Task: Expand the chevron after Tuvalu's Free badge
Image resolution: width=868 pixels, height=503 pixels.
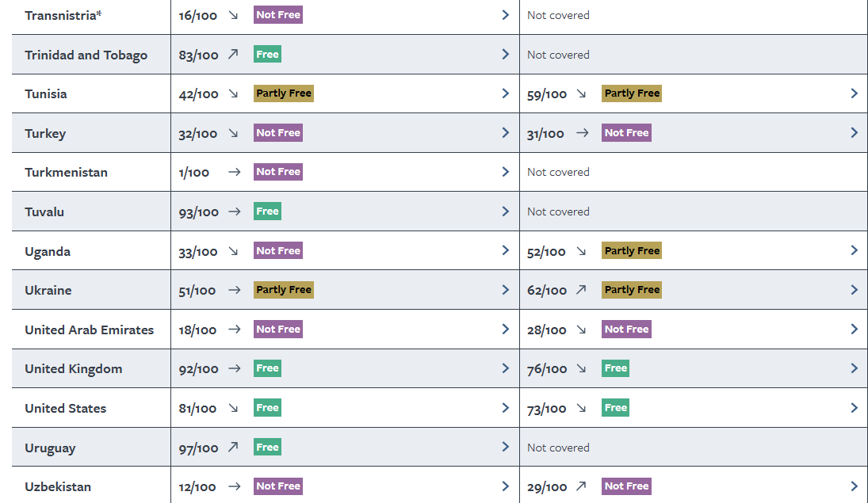Action: tap(505, 211)
